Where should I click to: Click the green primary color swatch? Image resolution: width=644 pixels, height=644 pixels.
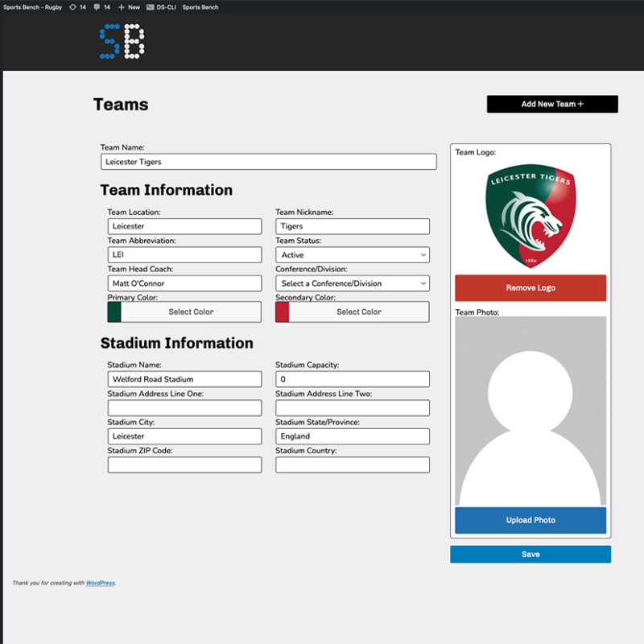point(114,312)
